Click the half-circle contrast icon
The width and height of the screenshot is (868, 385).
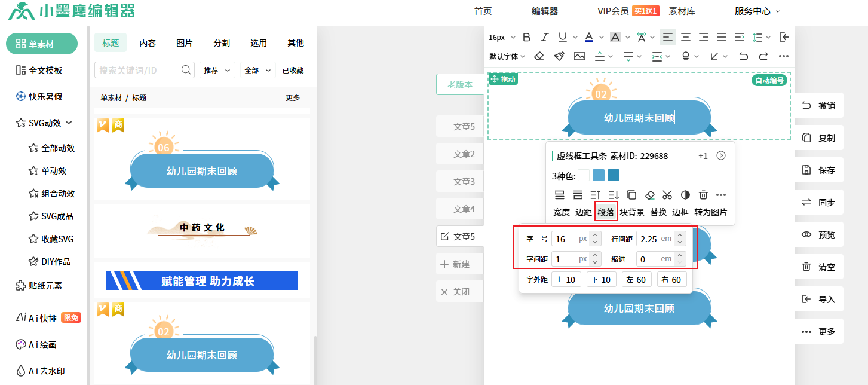click(x=685, y=195)
